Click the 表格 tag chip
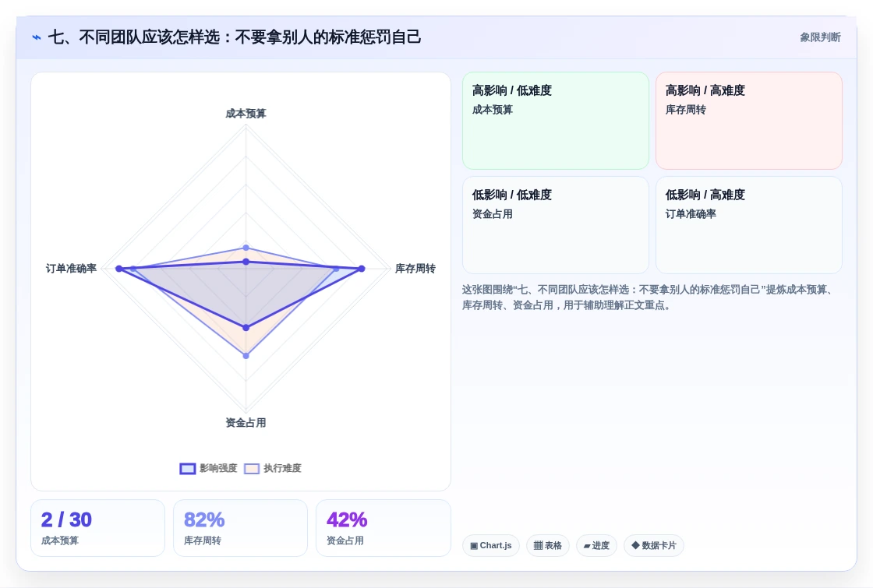The height and width of the screenshot is (588, 873). [x=548, y=546]
